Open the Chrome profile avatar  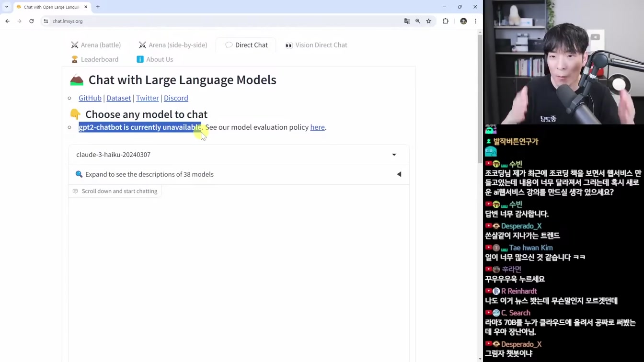[x=463, y=21]
